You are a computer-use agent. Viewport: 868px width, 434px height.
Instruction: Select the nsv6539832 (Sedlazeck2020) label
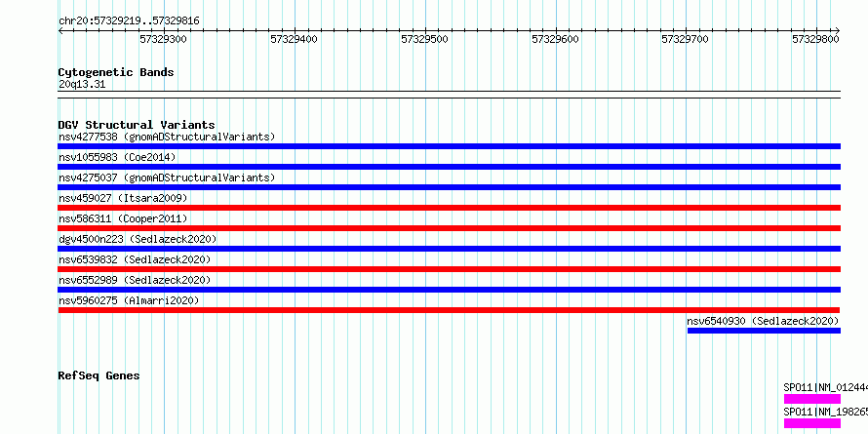(135, 259)
